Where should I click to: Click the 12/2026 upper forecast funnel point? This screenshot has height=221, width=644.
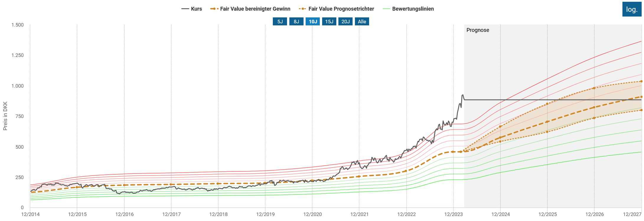pos(594,88)
